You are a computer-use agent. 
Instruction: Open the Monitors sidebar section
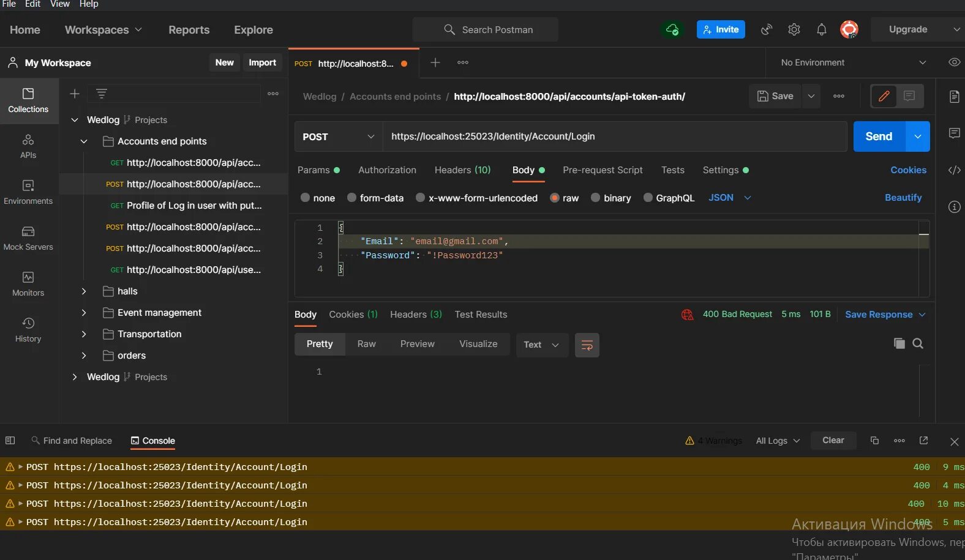28,284
